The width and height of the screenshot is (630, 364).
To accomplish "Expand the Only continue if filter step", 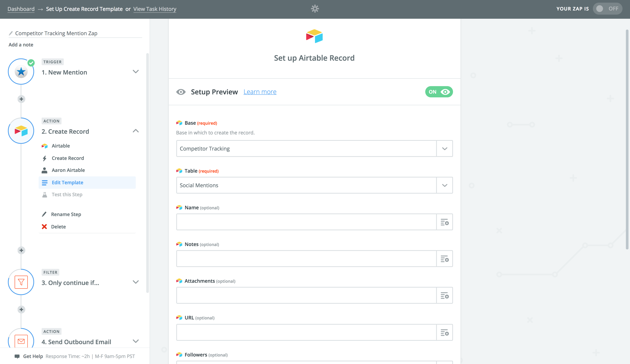I will [x=136, y=282].
